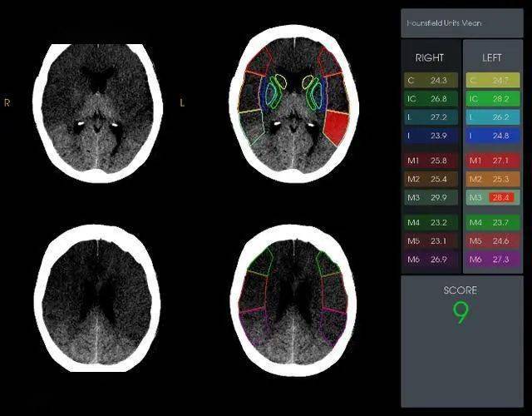Click the right M4 row showing 23.2
The height and width of the screenshot is (416, 532).
click(431, 222)
